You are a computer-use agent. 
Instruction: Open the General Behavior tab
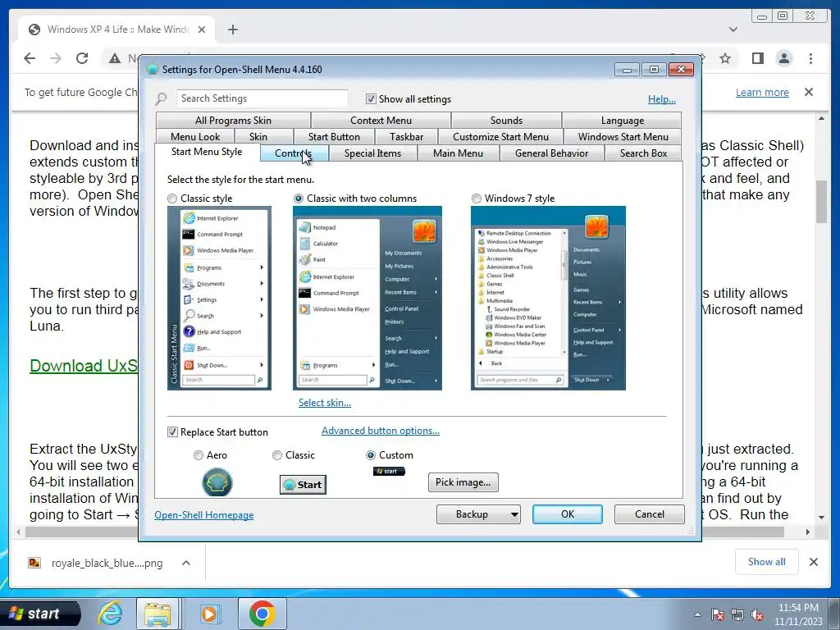point(551,153)
